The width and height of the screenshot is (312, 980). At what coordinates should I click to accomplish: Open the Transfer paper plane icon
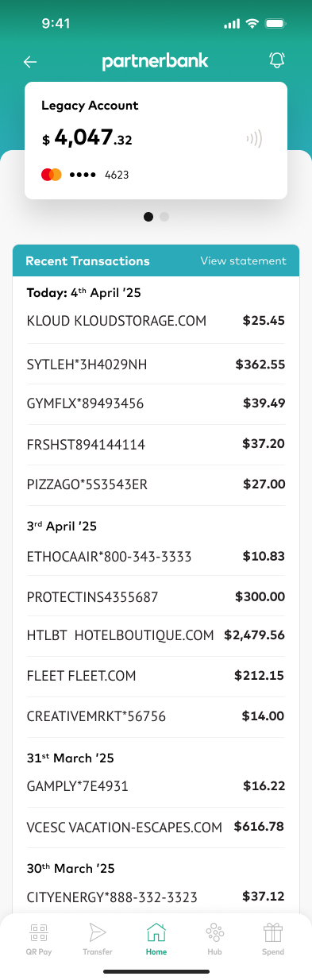coord(98,939)
